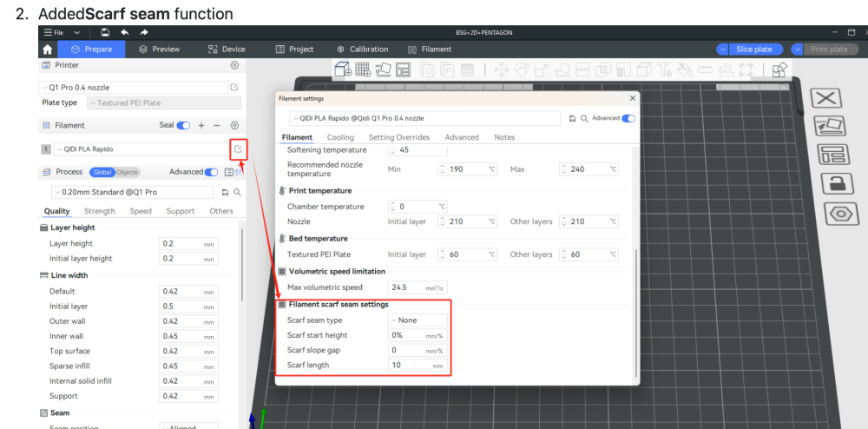868x429 pixels.
Task: Open the Preview tab
Action: (x=160, y=49)
